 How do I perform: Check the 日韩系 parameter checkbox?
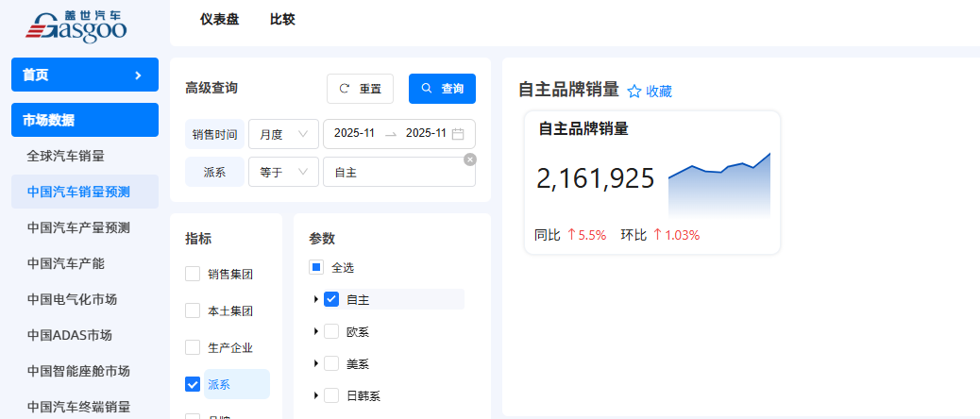click(331, 395)
